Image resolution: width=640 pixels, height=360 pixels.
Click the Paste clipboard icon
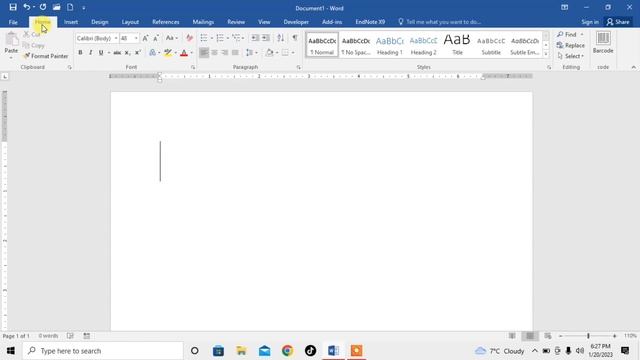11,39
